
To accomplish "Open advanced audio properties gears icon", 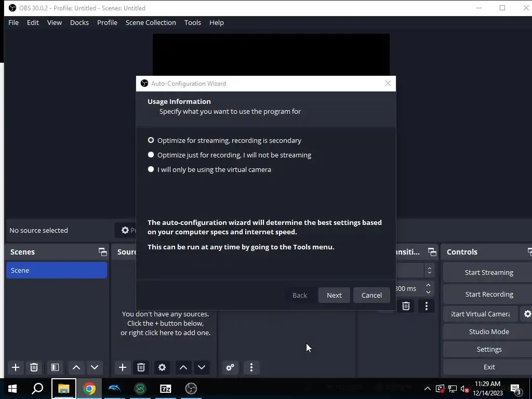I will point(230,367).
